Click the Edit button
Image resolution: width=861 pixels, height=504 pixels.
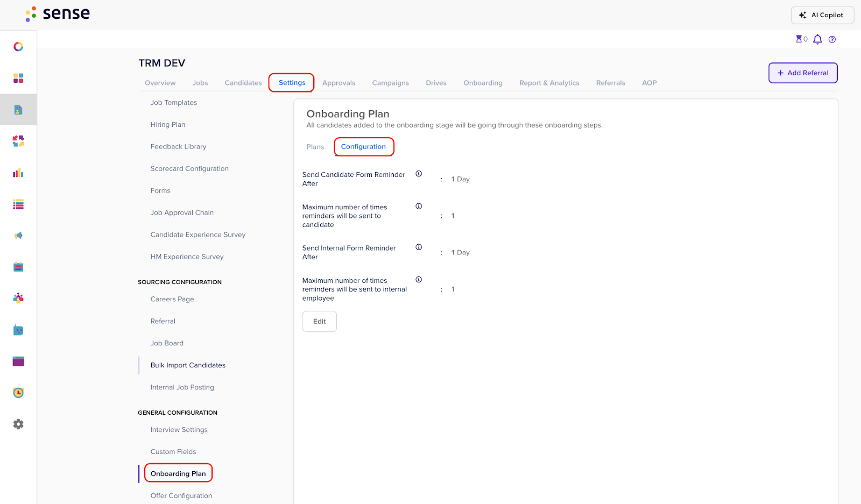320,322
